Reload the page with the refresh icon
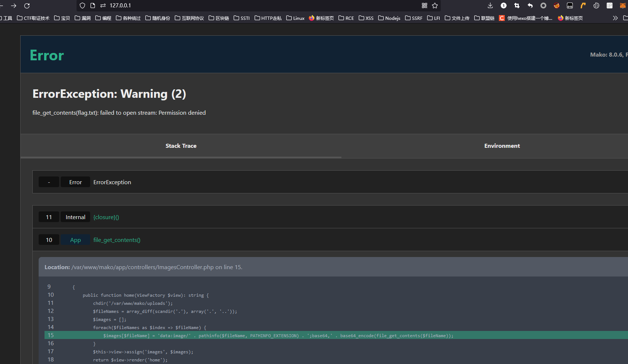628x364 pixels. (x=27, y=6)
